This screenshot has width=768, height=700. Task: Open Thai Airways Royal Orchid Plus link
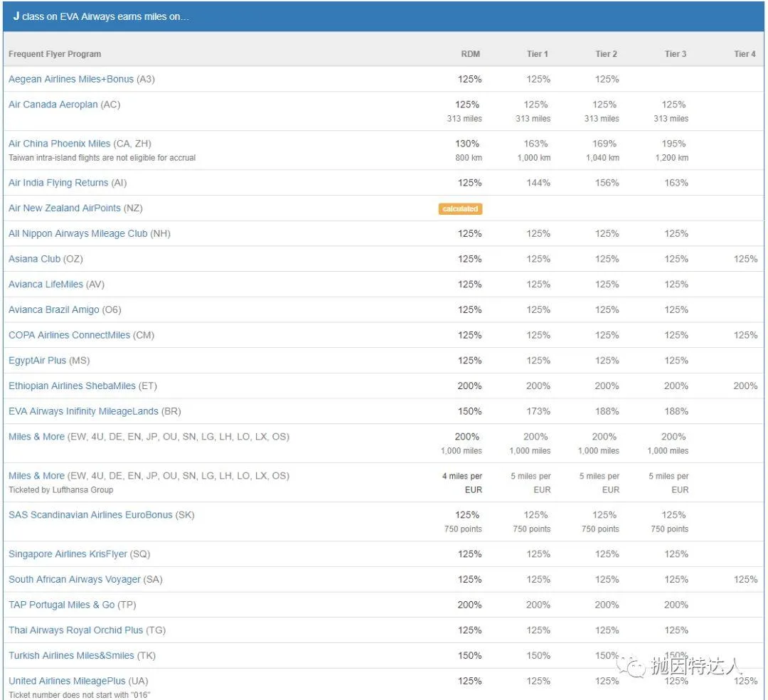coord(75,630)
